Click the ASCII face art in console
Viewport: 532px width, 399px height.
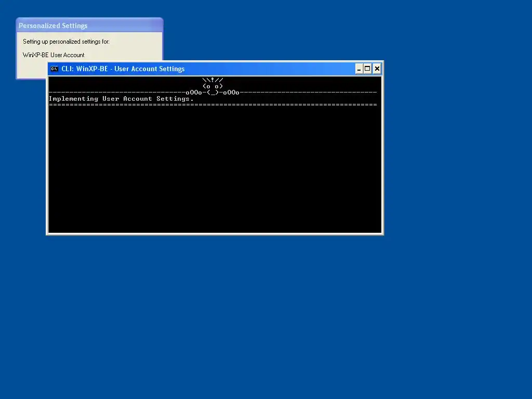click(x=212, y=86)
